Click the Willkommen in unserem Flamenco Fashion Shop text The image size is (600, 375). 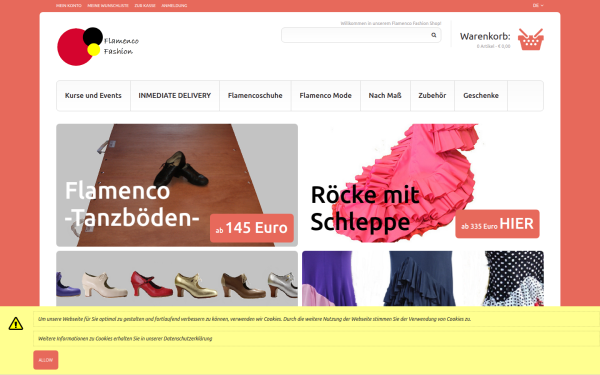391,23
